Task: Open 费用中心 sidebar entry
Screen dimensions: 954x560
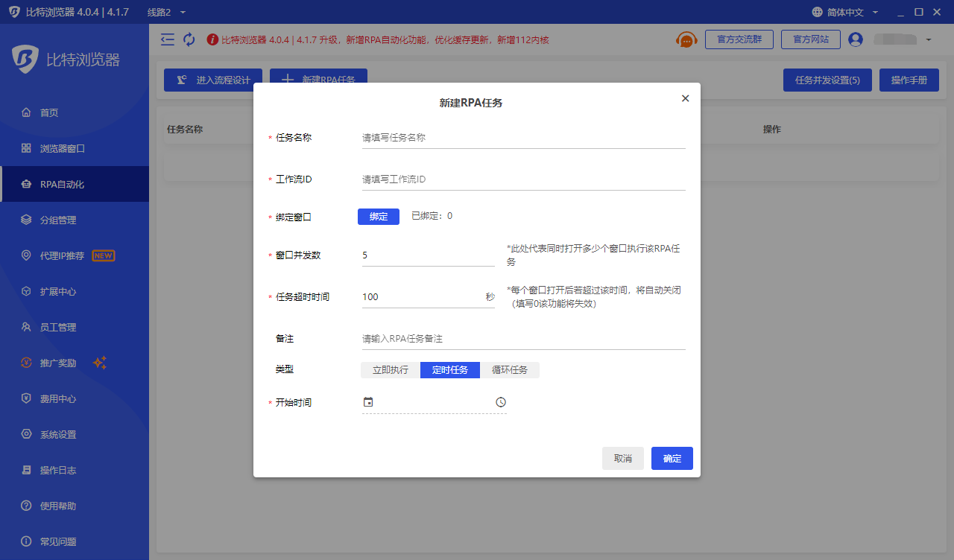Action: 75,398
